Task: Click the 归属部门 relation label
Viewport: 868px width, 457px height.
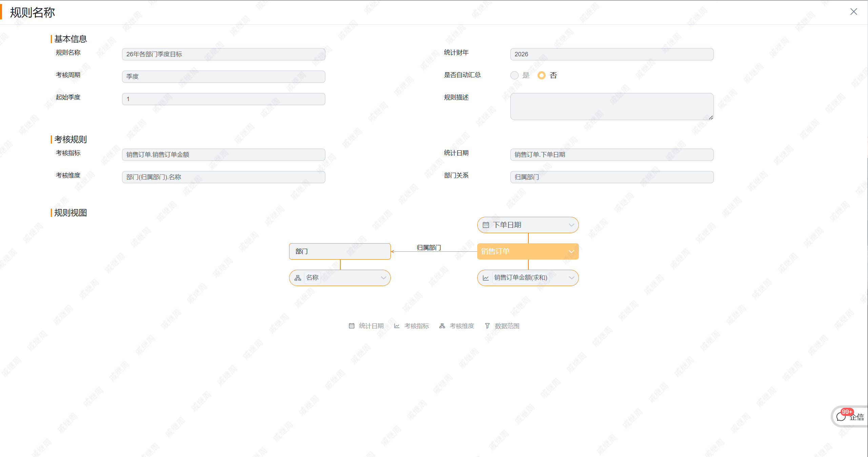Action: (429, 248)
